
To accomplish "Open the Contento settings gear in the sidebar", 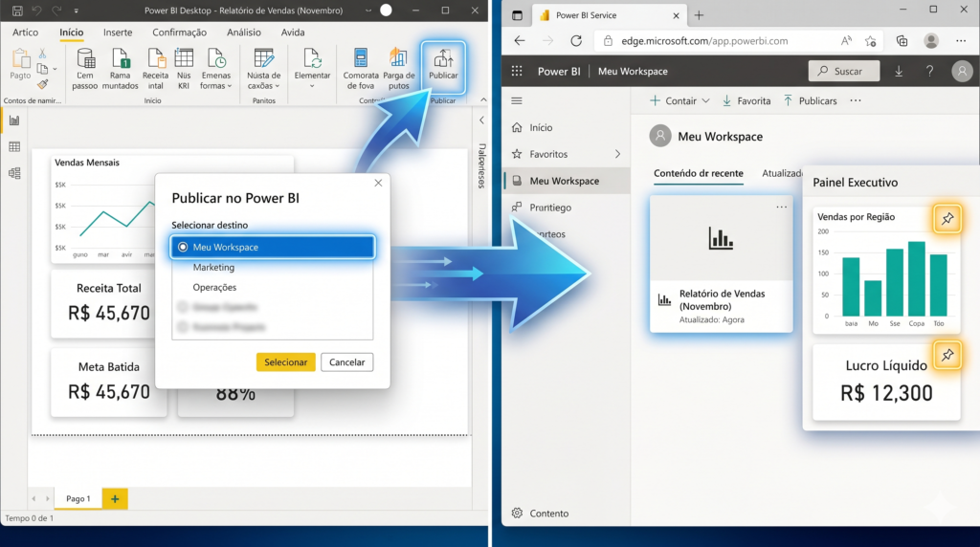I will tap(517, 514).
